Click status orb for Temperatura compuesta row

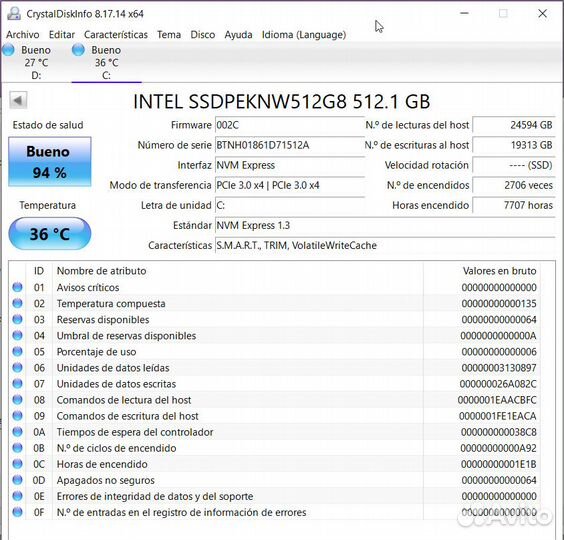[x=17, y=303]
